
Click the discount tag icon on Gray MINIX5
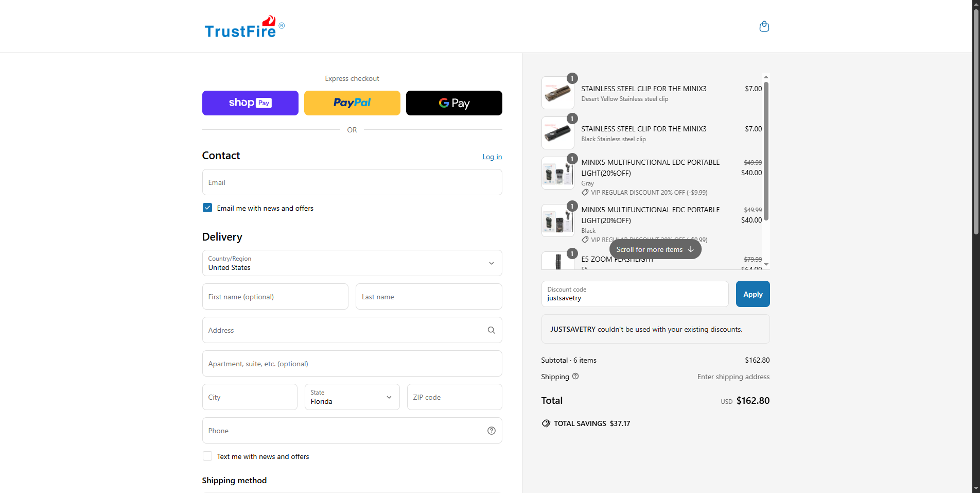[585, 193]
